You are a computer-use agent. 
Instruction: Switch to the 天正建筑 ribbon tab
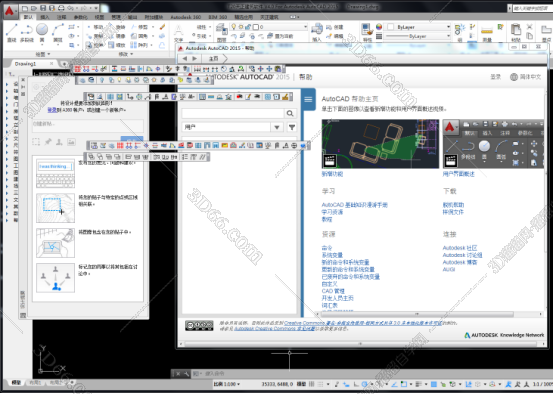pyautogui.click(x=269, y=17)
